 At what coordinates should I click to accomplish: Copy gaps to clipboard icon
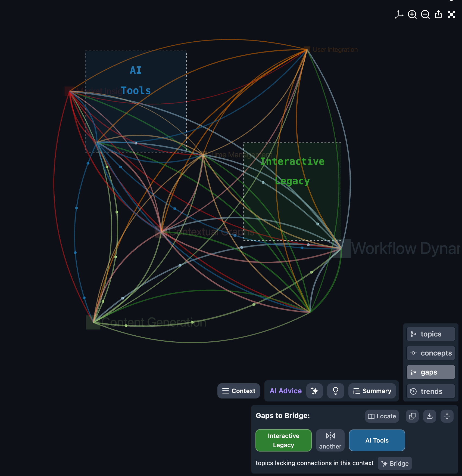(412, 416)
